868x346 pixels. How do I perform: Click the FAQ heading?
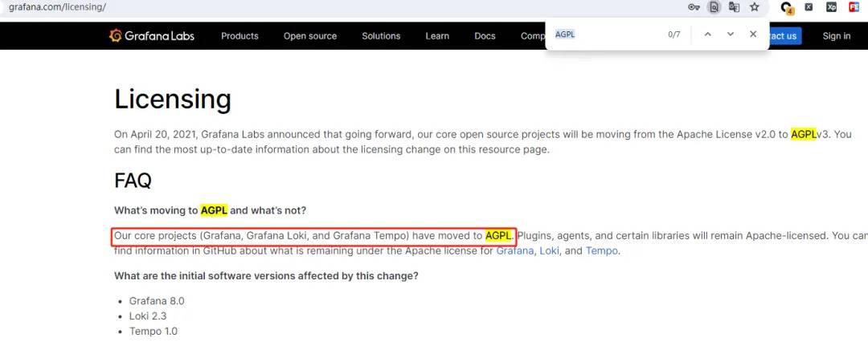[x=133, y=180]
